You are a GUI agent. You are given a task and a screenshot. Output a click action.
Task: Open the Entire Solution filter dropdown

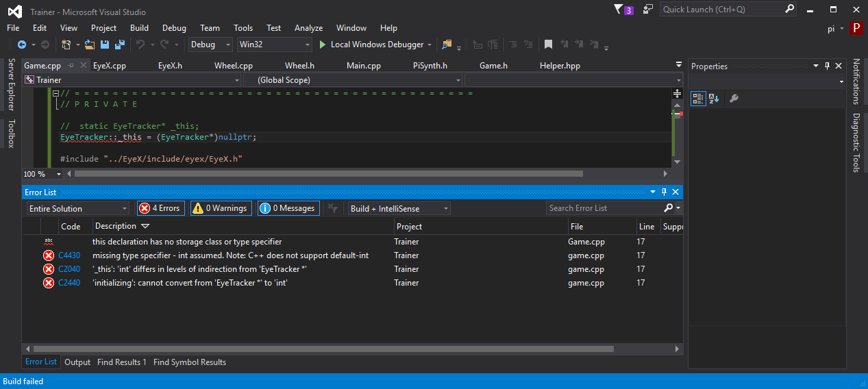77,208
